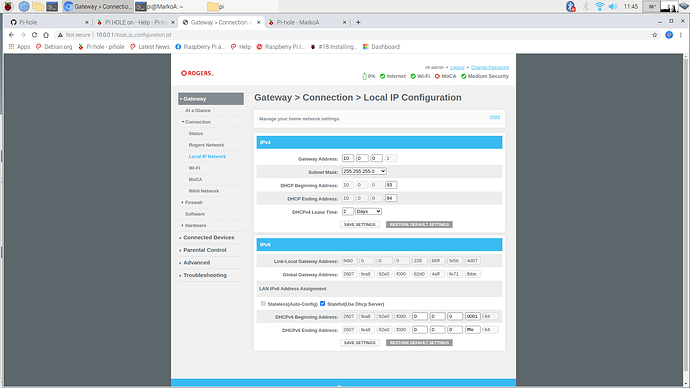Open the Status page in the sidebar
The width and height of the screenshot is (690, 388).
(196, 133)
